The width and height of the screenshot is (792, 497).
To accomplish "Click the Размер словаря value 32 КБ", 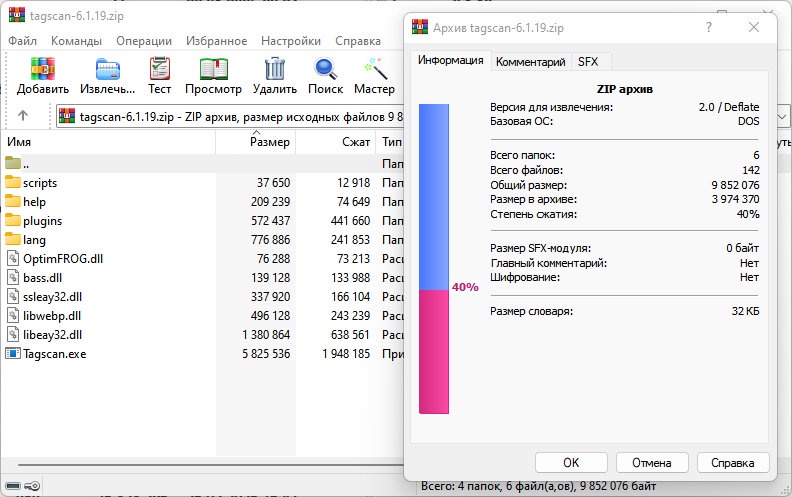I will click(x=746, y=311).
